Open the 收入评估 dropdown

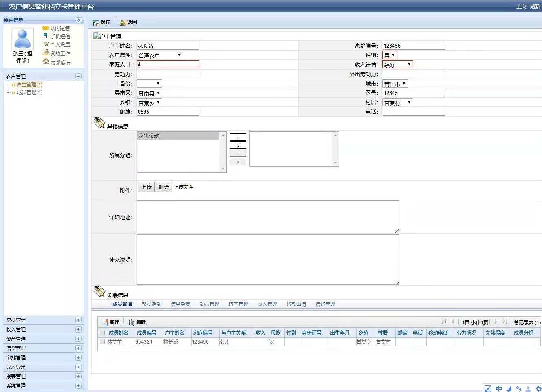[x=397, y=64]
